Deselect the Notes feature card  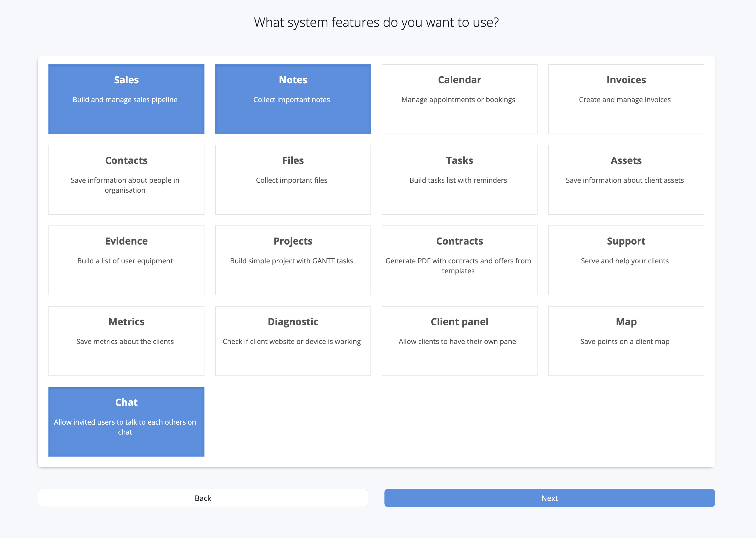293,99
